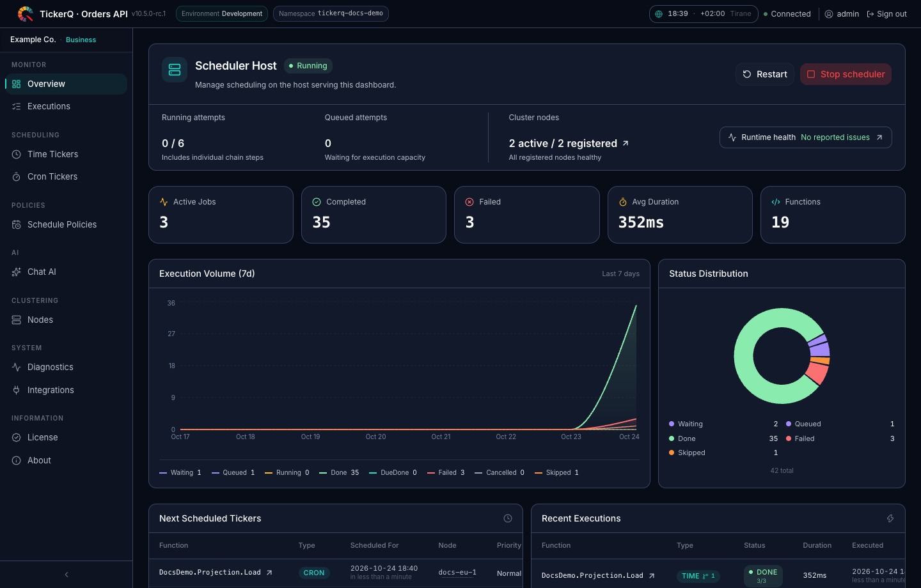Open Time Tickers
Screen dimensions: 921x588
tap(66, 154)
